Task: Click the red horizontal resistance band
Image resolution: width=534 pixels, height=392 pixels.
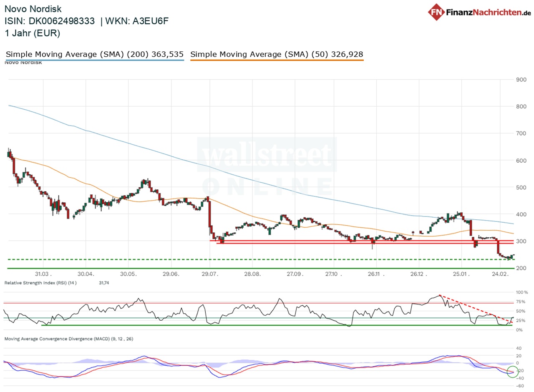Action: (x=363, y=241)
